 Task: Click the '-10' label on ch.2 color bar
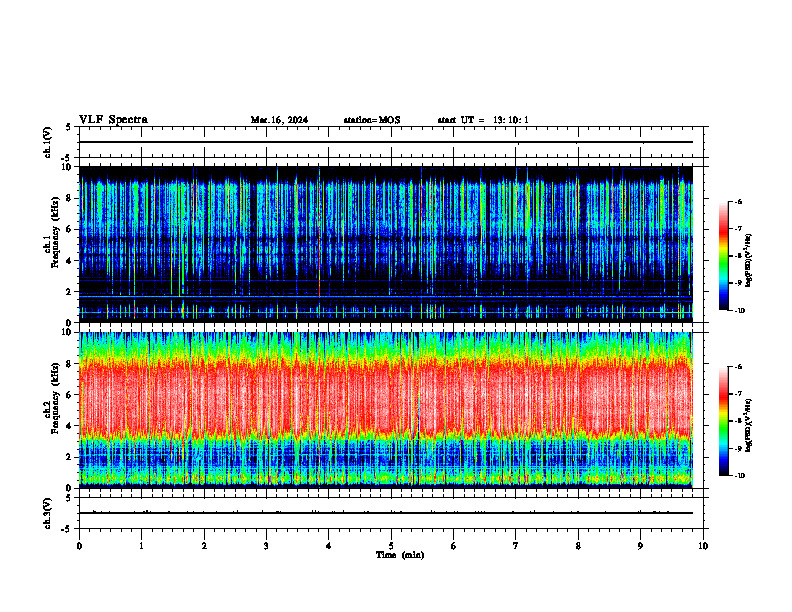(x=739, y=476)
